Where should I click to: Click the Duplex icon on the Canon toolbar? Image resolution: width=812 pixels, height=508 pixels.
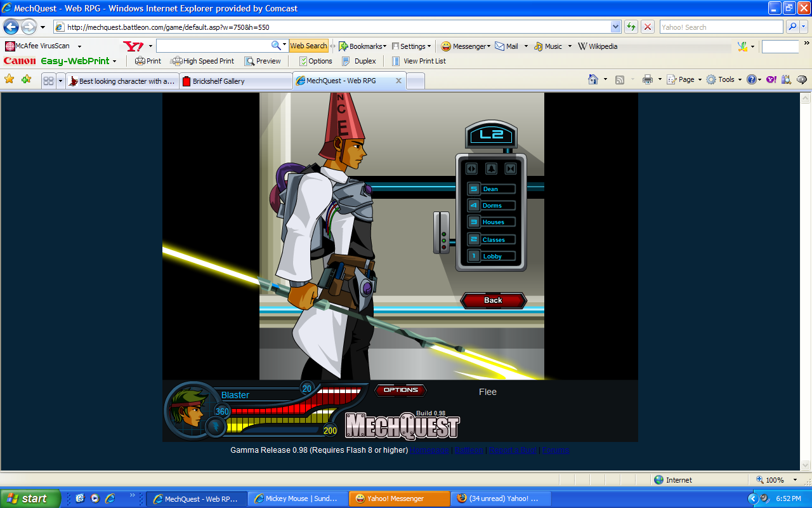[346, 61]
